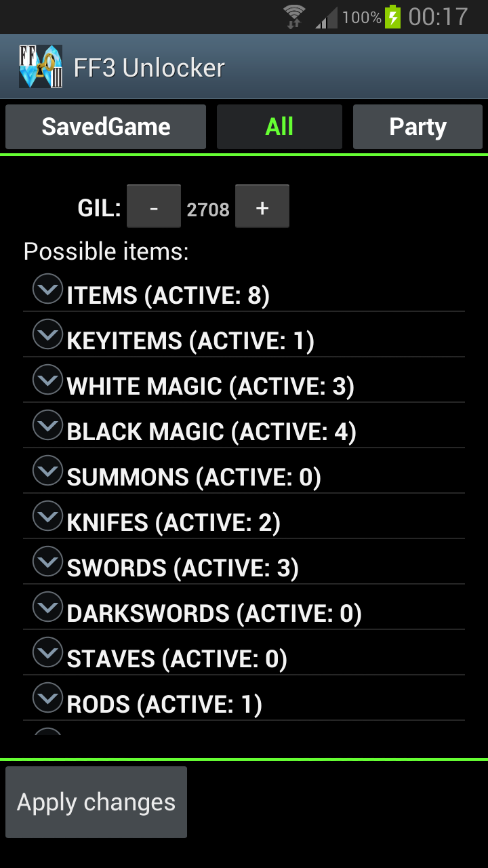Expand the SWORDS chevron icon
The height and width of the screenshot is (868, 488).
[x=48, y=561]
